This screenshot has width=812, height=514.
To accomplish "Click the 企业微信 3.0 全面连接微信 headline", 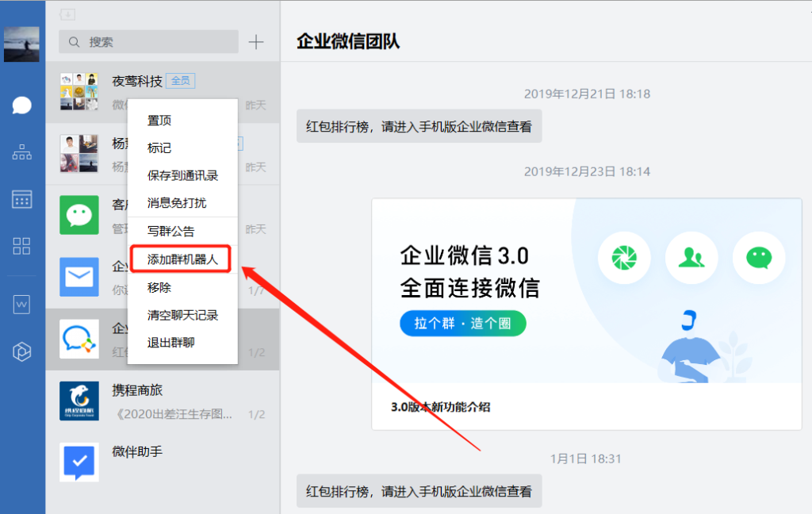I will pyautogui.click(x=469, y=271).
